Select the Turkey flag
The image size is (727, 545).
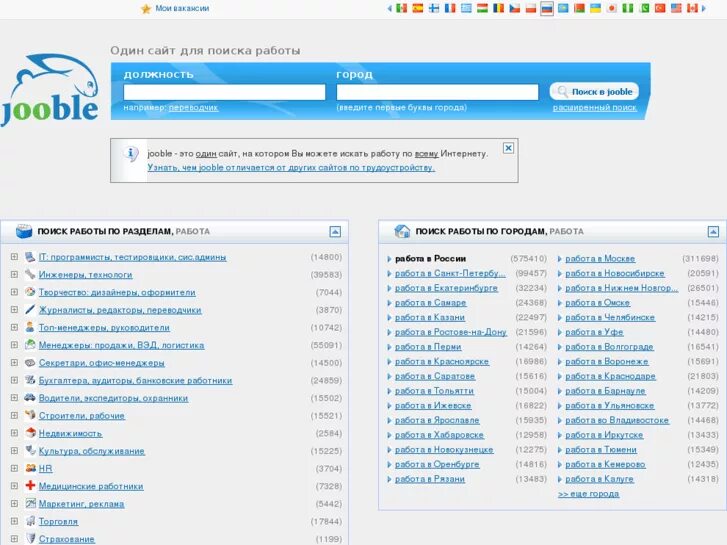[x=660, y=8]
